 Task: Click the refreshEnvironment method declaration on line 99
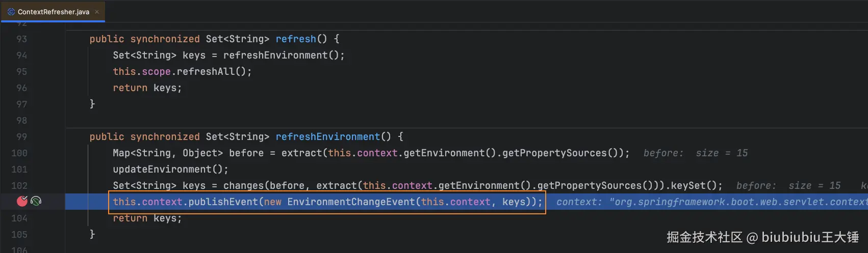tap(328, 137)
